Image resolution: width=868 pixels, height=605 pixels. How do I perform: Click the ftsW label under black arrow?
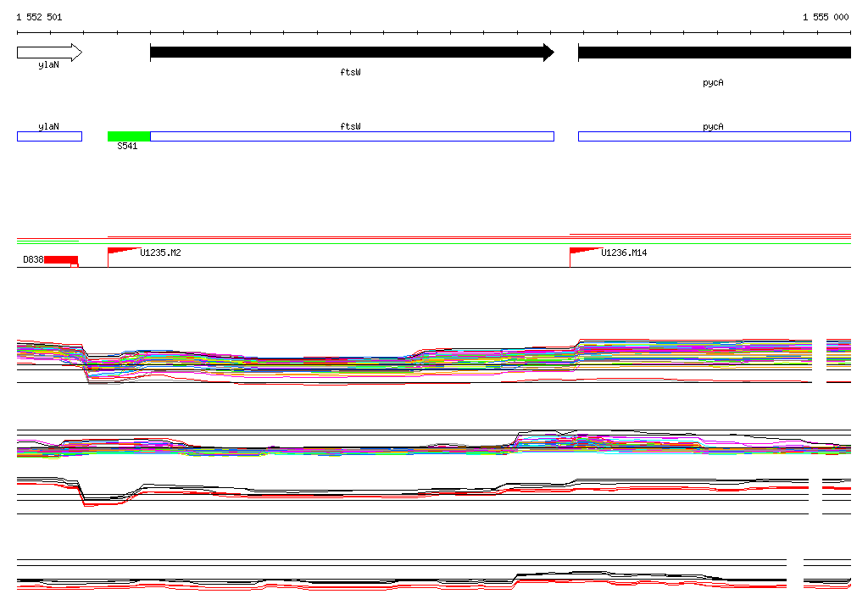(x=350, y=73)
